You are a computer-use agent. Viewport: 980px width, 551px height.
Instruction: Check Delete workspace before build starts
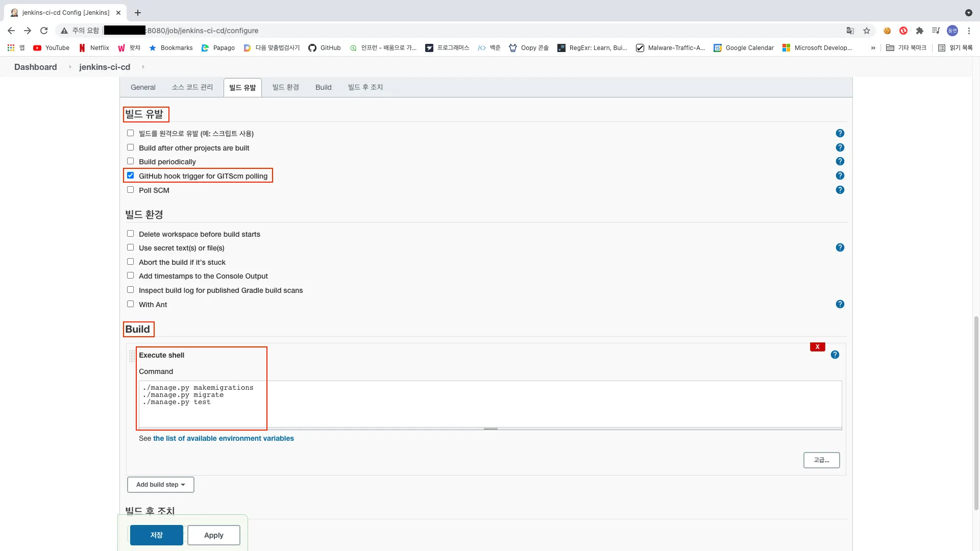pyautogui.click(x=131, y=234)
